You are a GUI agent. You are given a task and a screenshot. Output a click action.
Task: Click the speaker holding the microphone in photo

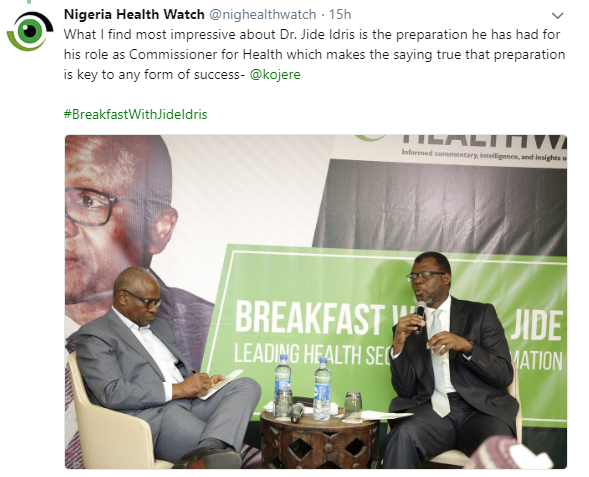449,361
